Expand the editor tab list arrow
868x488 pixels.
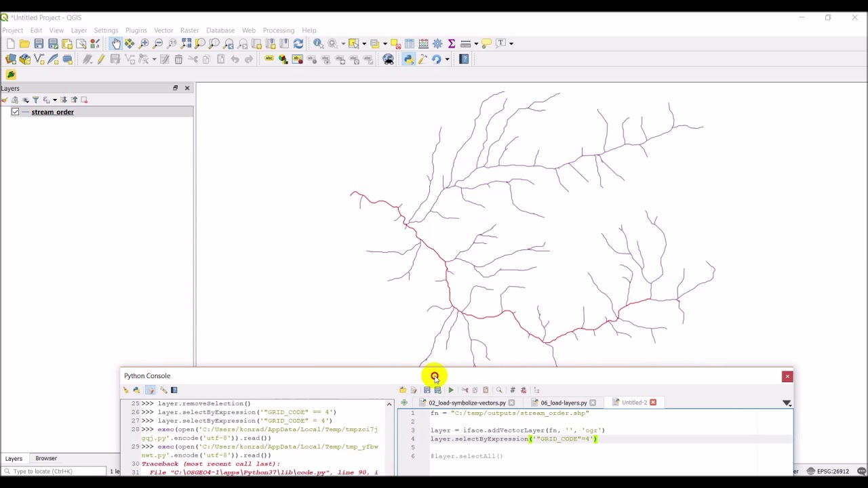(787, 403)
